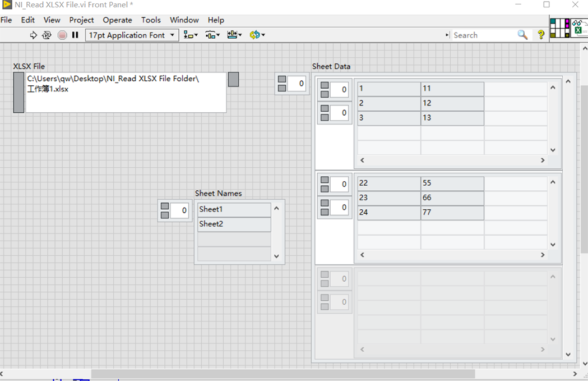The height and width of the screenshot is (381, 588).
Task: Click the cell containing 13
Action: (452, 118)
